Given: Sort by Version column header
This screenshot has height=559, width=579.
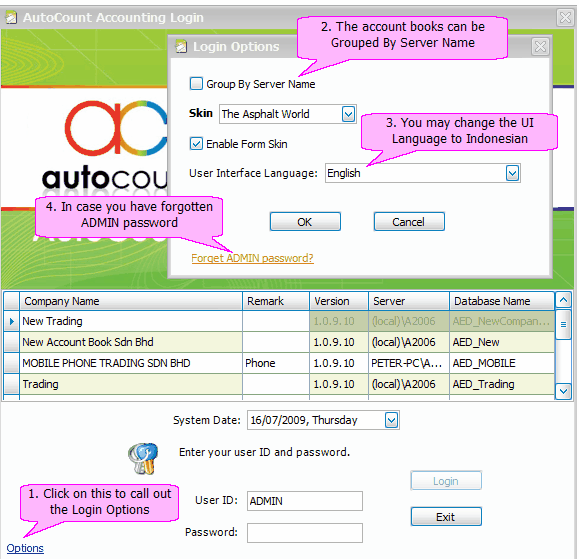Looking at the screenshot, I should click(339, 301).
